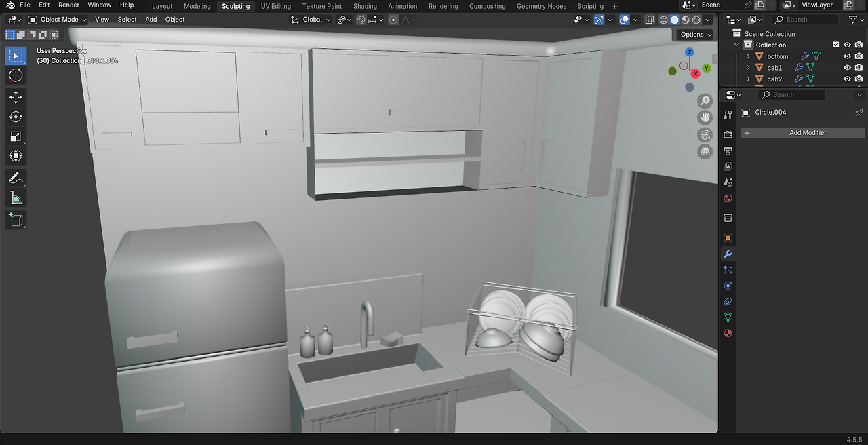The width and height of the screenshot is (868, 445).
Task: Select the Annotate tool
Action: point(16,178)
